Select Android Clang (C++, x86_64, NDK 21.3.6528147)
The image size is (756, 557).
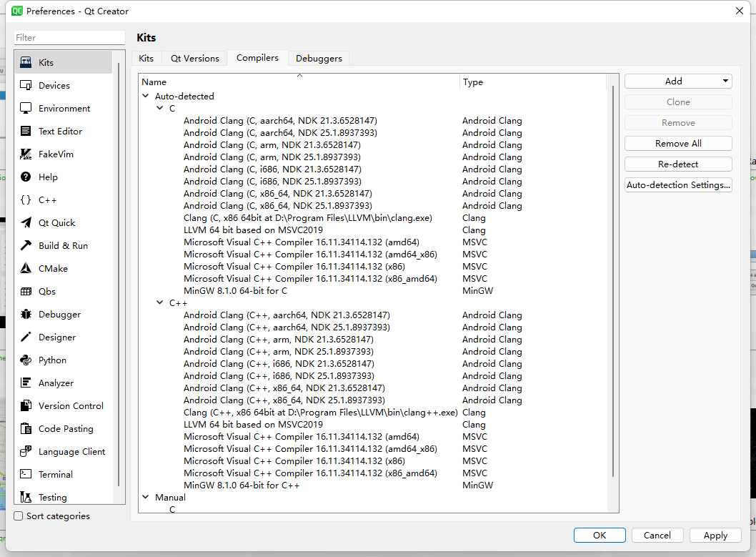pos(284,388)
